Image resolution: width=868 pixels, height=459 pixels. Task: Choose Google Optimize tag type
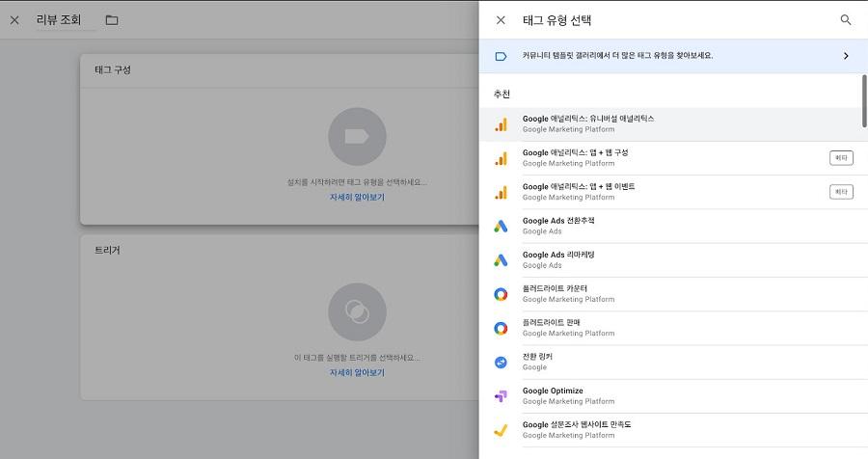tap(673, 396)
